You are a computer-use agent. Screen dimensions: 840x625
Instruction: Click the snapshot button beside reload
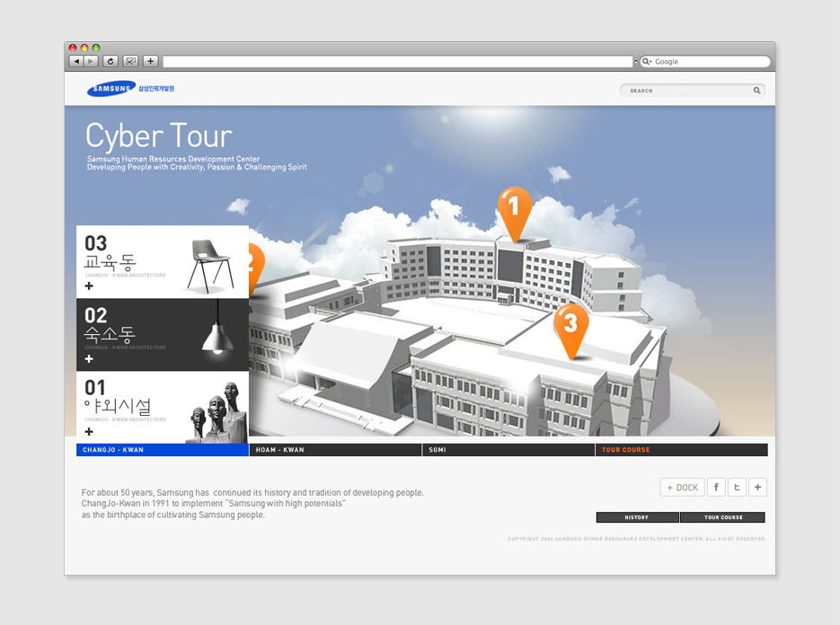(130, 62)
